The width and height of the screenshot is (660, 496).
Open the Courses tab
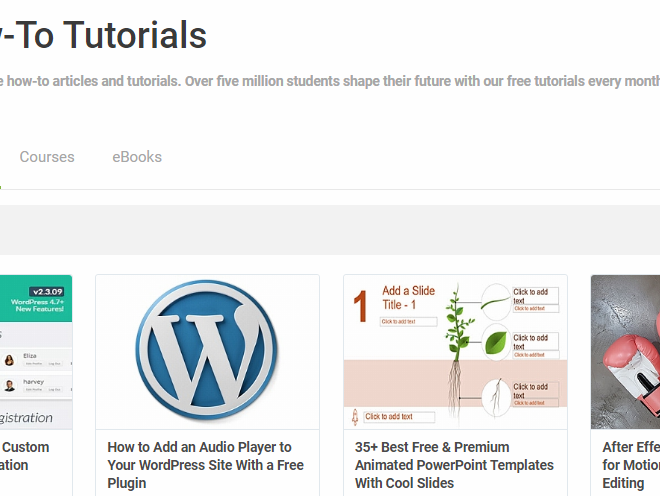pos(47,157)
